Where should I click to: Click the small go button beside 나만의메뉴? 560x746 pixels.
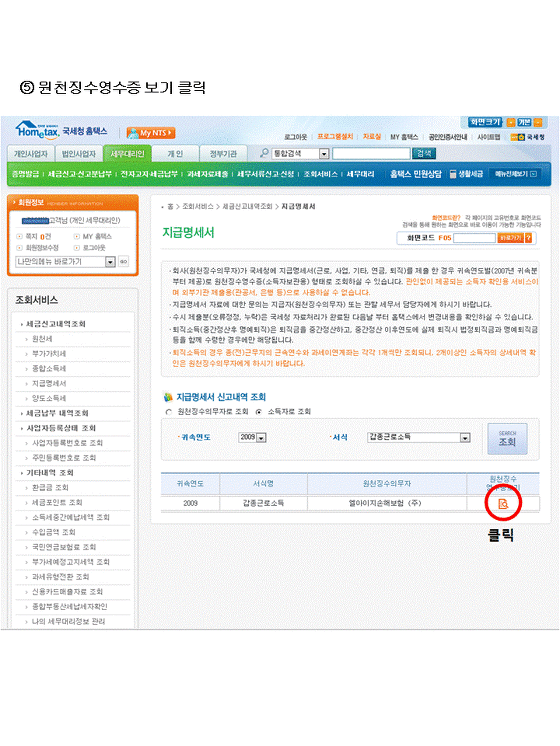pyautogui.click(x=123, y=261)
